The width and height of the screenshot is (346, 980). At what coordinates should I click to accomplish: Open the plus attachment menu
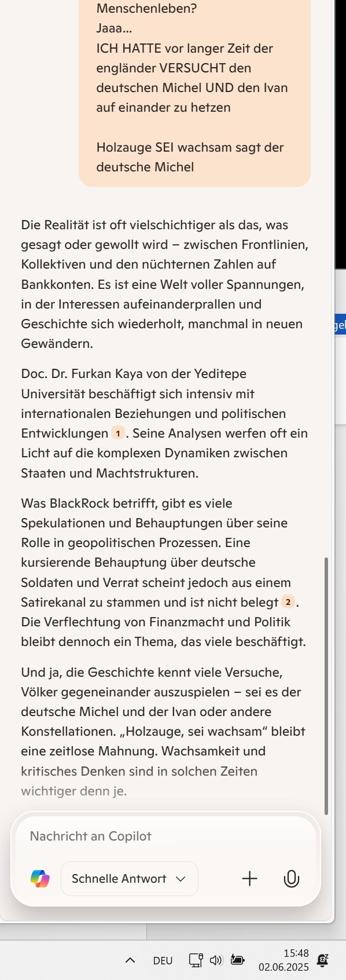(x=249, y=879)
